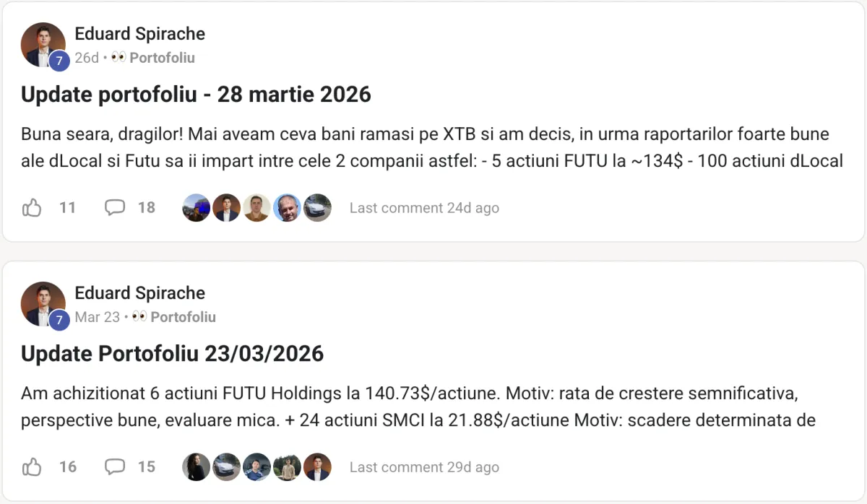867x504 pixels.
Task: Open comments on the 28 martie post
Action: (115, 208)
